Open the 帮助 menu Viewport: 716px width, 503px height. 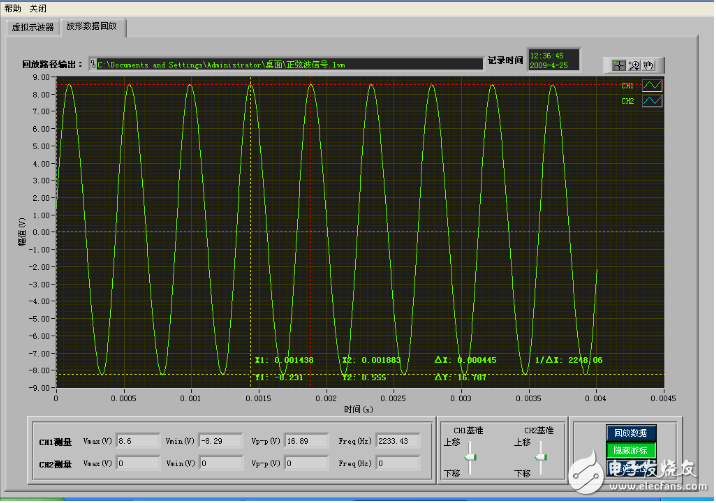pos(12,7)
